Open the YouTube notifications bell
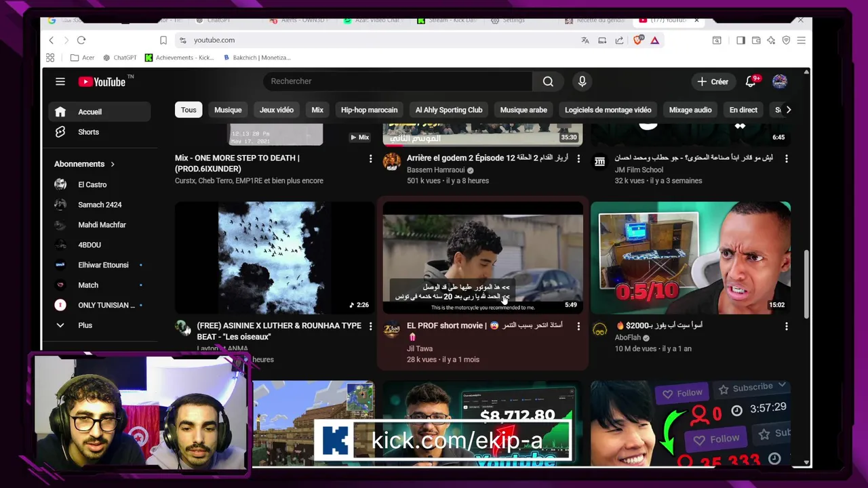Screen dimensions: 868x488 pos(751,81)
